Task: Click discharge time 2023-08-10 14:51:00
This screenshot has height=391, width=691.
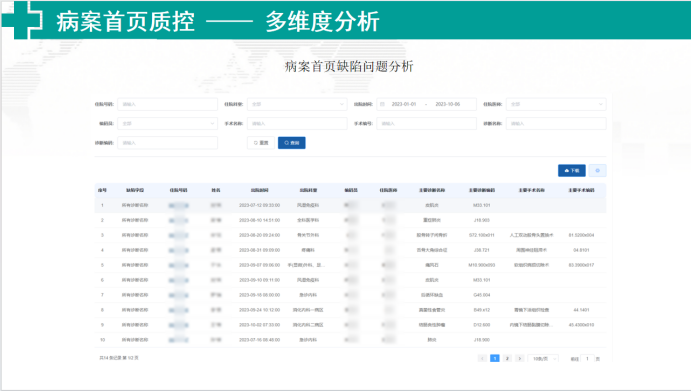Action: tap(260, 220)
